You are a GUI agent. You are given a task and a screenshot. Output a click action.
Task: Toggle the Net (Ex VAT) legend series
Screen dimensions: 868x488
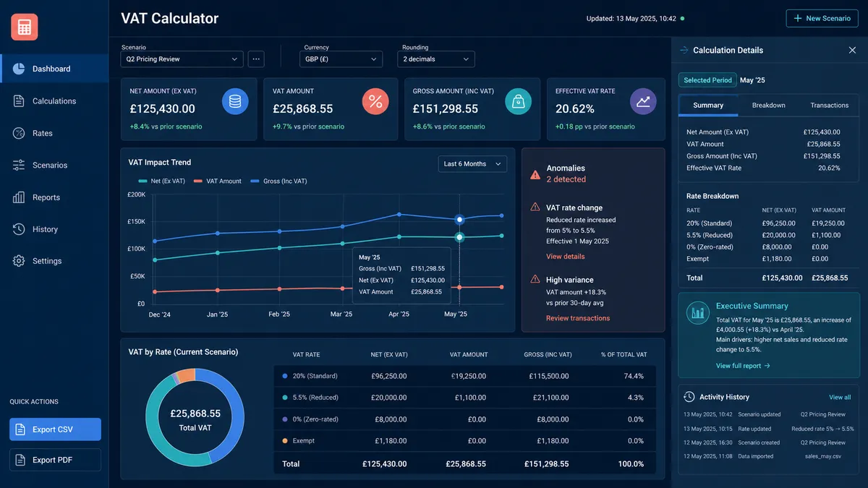click(x=161, y=181)
